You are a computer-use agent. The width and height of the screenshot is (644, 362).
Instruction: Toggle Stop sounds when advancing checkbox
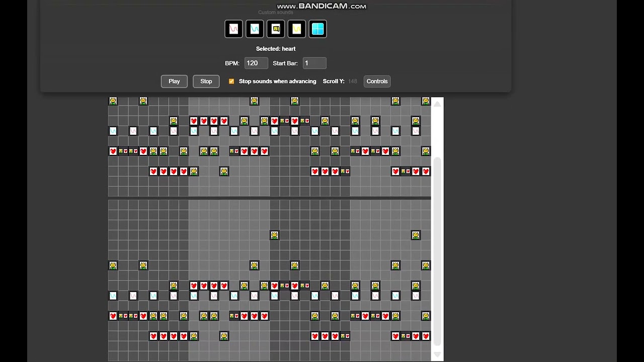(x=231, y=81)
